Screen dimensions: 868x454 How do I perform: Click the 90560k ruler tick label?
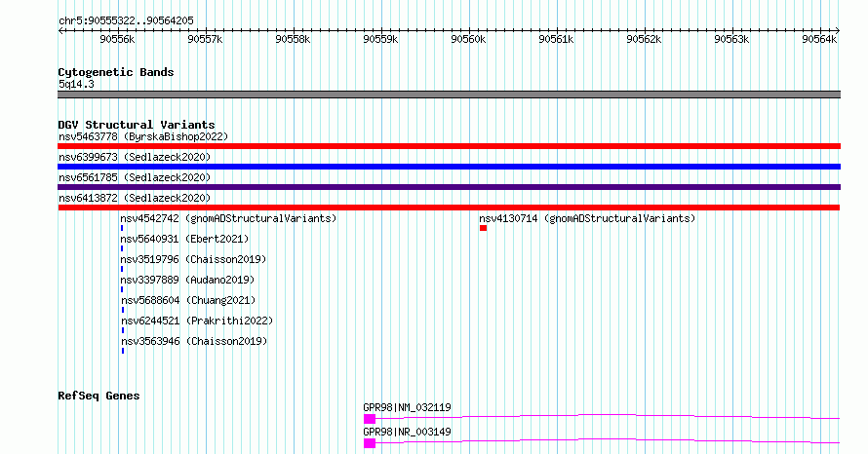coord(468,39)
